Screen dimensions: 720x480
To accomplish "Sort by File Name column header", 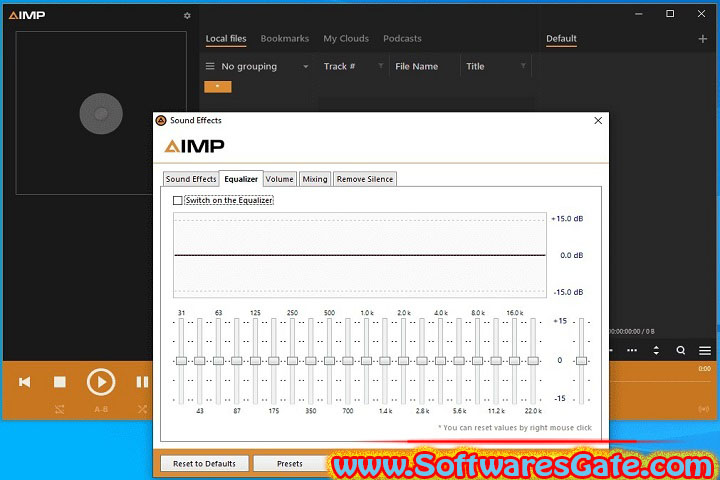I will point(416,66).
